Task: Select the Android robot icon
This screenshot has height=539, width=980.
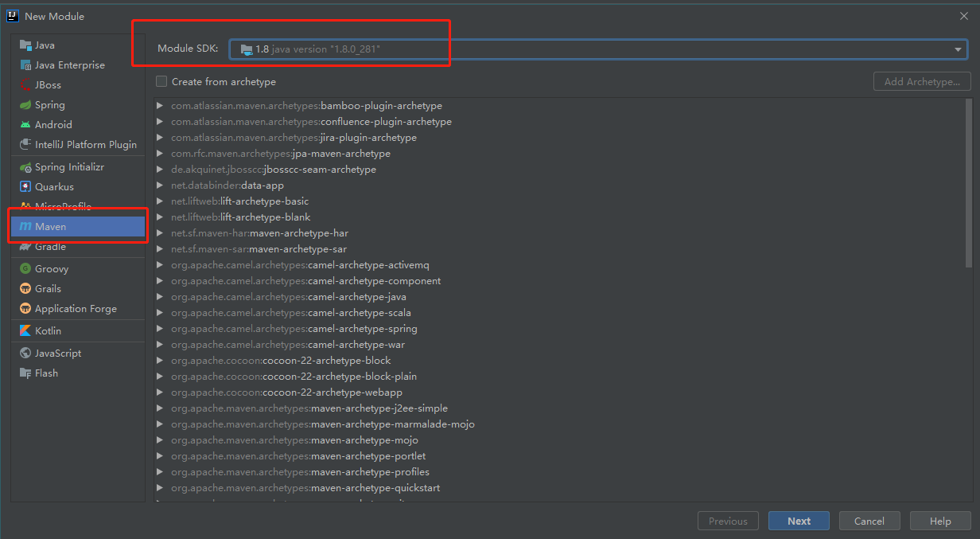Action: (x=25, y=125)
